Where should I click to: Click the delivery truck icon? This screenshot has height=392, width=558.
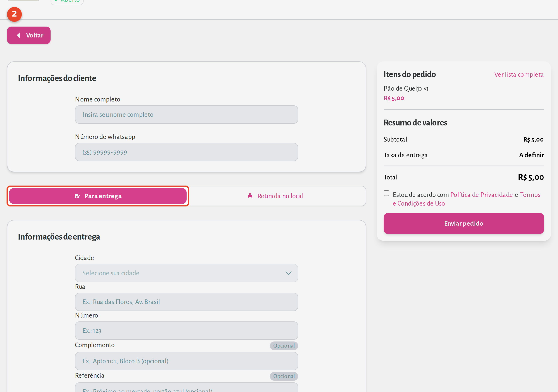point(77,196)
